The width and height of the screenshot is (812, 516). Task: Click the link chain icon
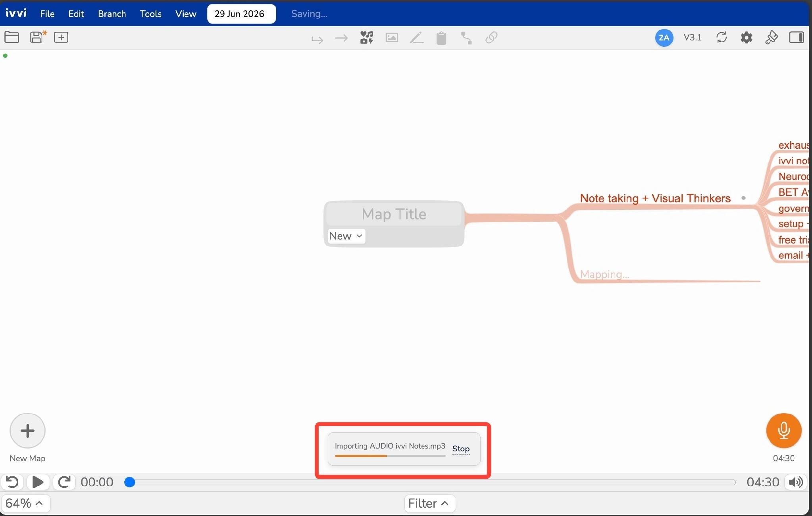pos(491,38)
